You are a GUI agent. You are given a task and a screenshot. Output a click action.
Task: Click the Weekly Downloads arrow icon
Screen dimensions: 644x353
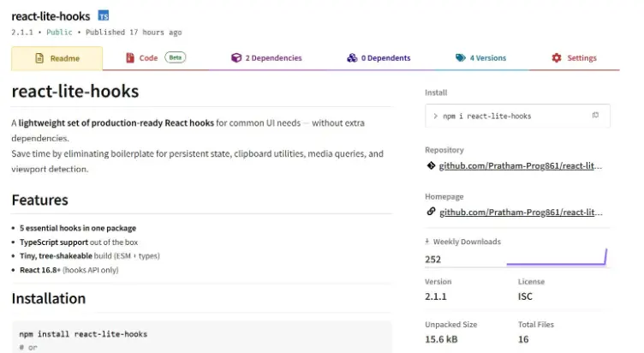tap(427, 242)
